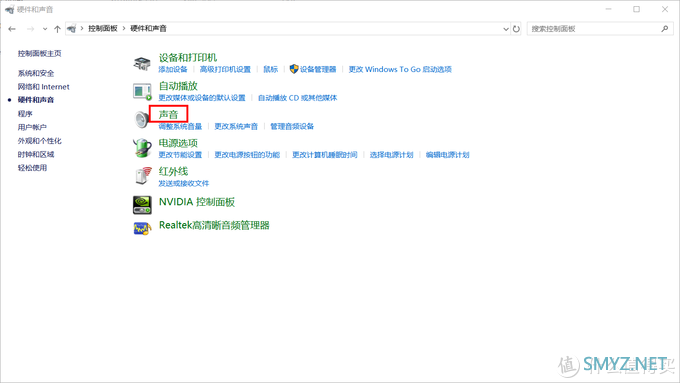The width and height of the screenshot is (680, 383).
Task: Click 选择电源计划 link
Action: (392, 155)
